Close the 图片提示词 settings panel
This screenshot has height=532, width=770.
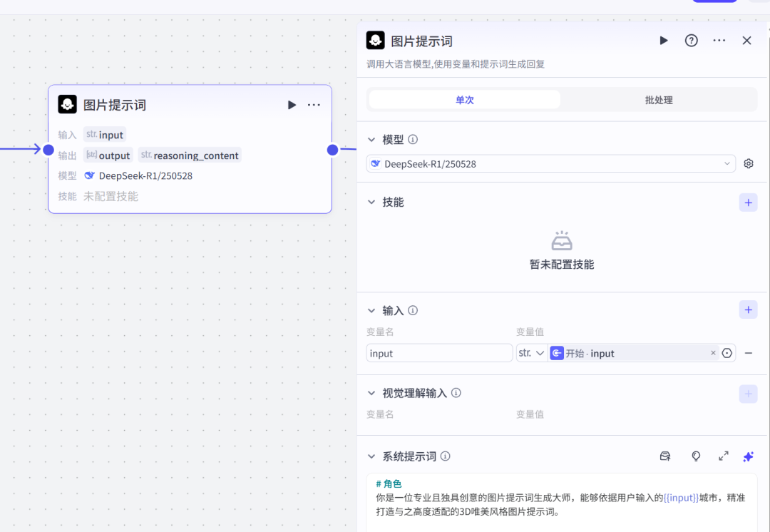point(746,40)
